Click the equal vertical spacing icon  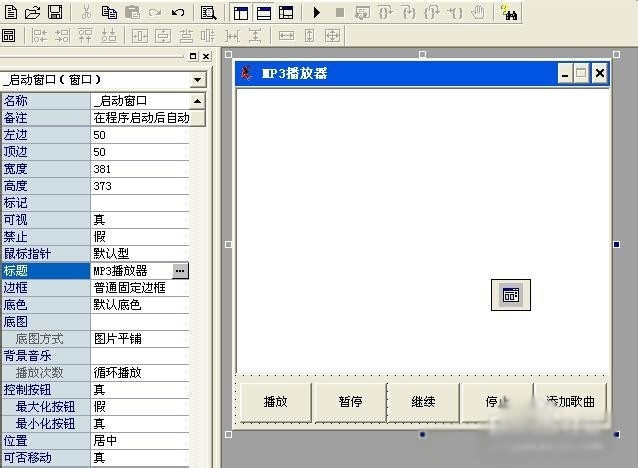pyautogui.click(x=255, y=36)
